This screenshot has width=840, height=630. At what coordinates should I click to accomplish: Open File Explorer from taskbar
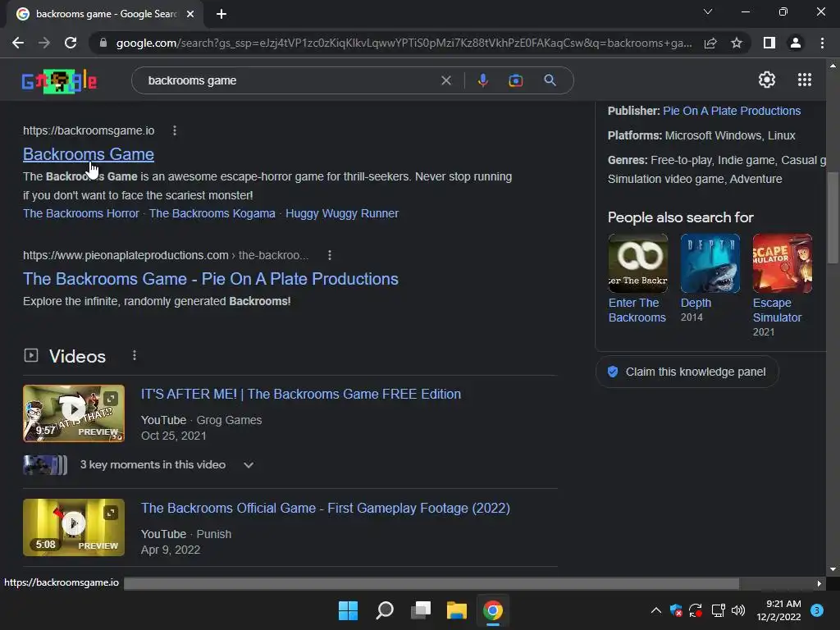(x=457, y=610)
